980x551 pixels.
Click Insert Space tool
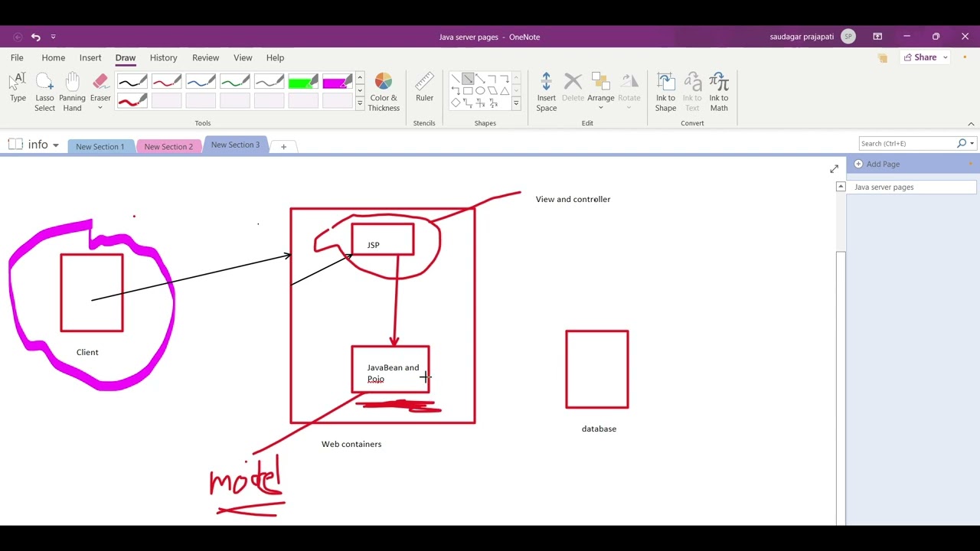[x=546, y=92]
